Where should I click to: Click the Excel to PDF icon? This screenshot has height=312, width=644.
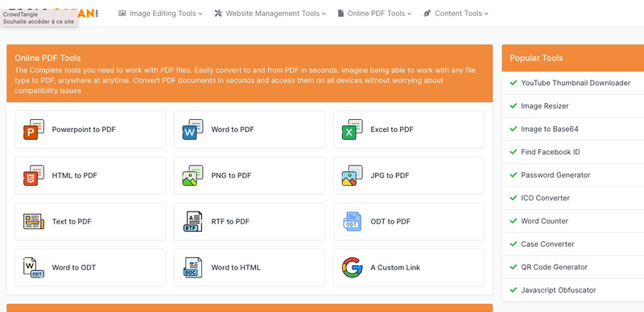click(353, 129)
